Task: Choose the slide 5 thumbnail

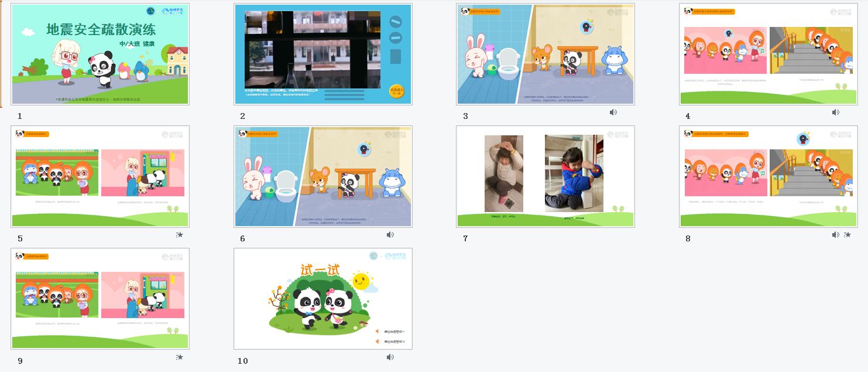Action: (100, 177)
